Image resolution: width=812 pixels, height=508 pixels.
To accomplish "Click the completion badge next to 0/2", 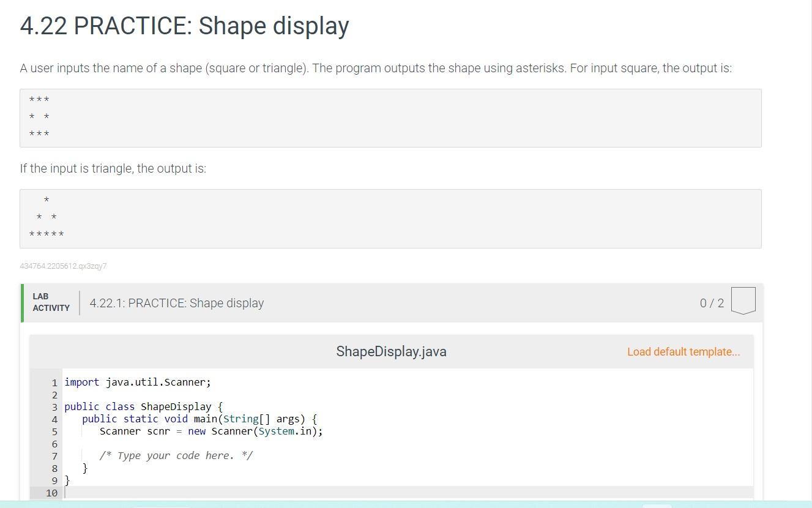I will (742, 300).
